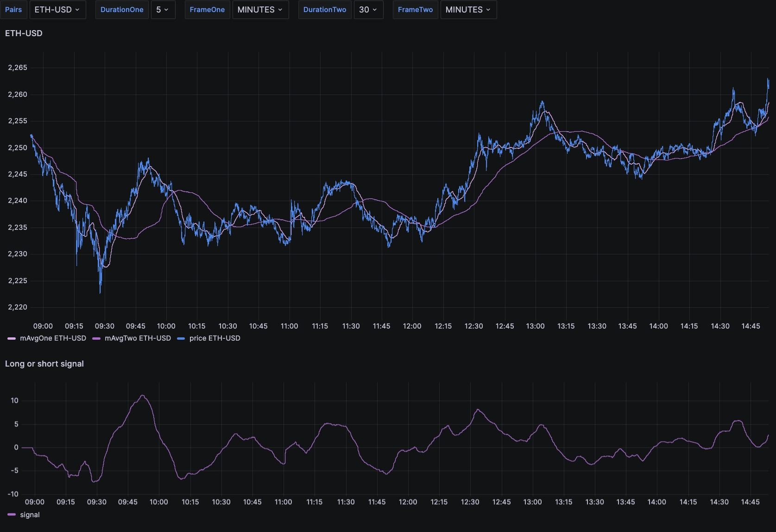Screen dimensions: 776x532
Task: Toggle mAvgOne ETH-USD series in legend
Action: click(53, 338)
